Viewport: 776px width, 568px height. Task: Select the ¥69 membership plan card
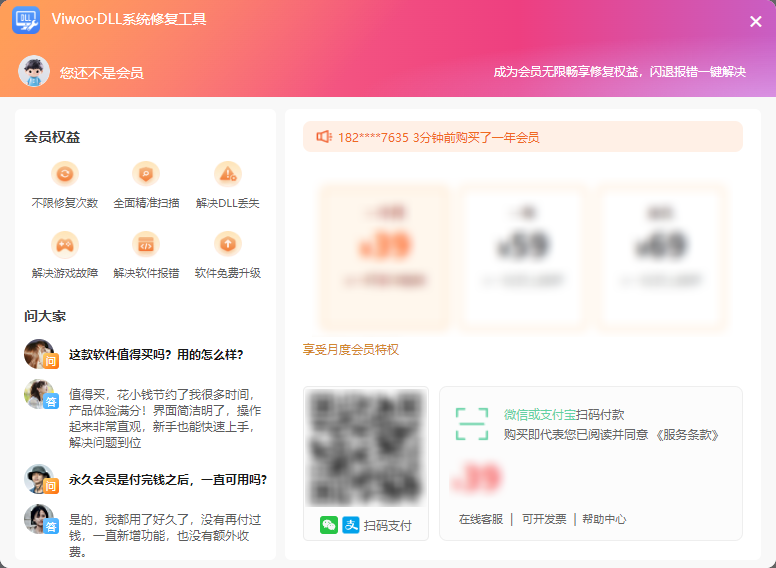(x=662, y=256)
